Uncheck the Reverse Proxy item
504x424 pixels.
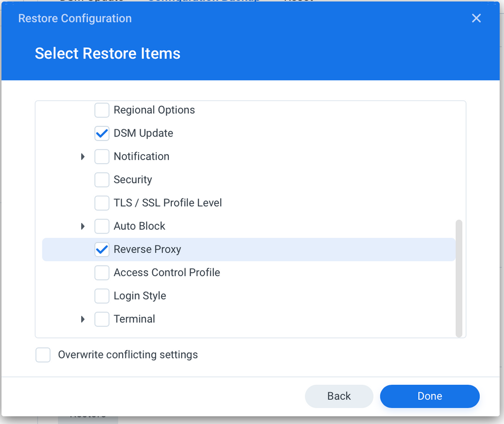[102, 249]
